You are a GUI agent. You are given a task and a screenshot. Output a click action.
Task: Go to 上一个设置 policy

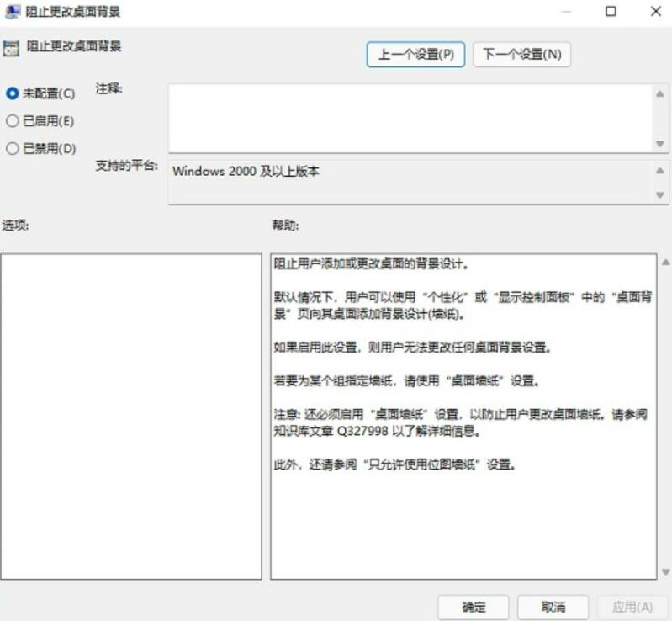(415, 55)
